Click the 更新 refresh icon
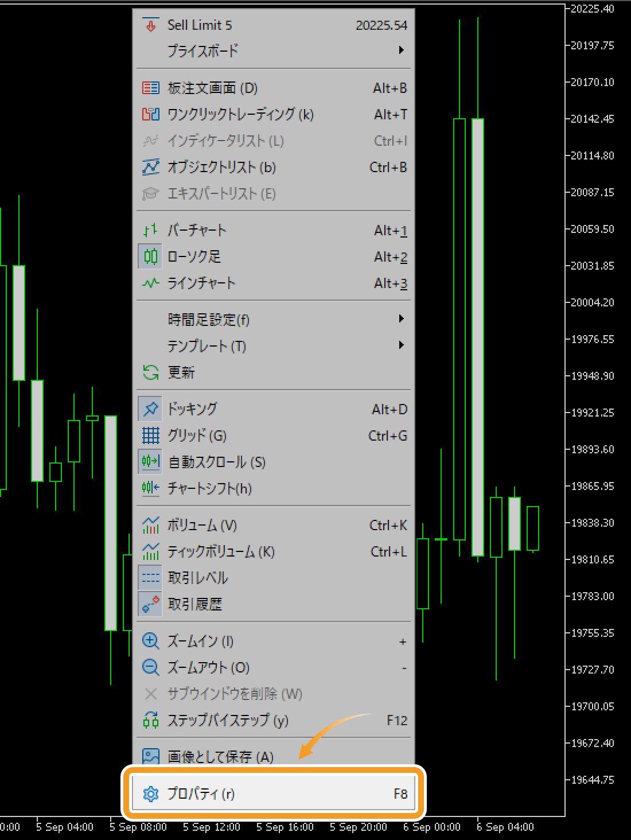Screen dimensions: 631x840 151,372
